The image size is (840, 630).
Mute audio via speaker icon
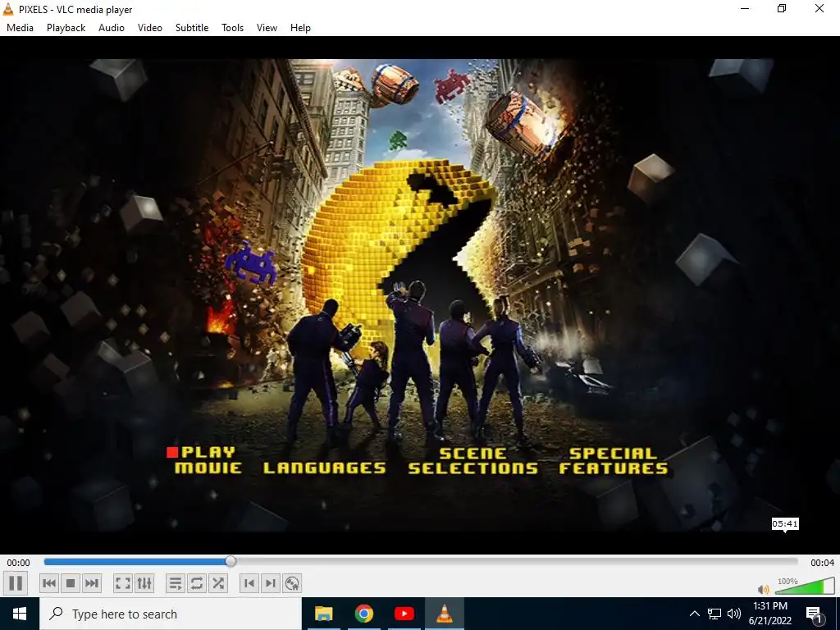click(x=764, y=589)
